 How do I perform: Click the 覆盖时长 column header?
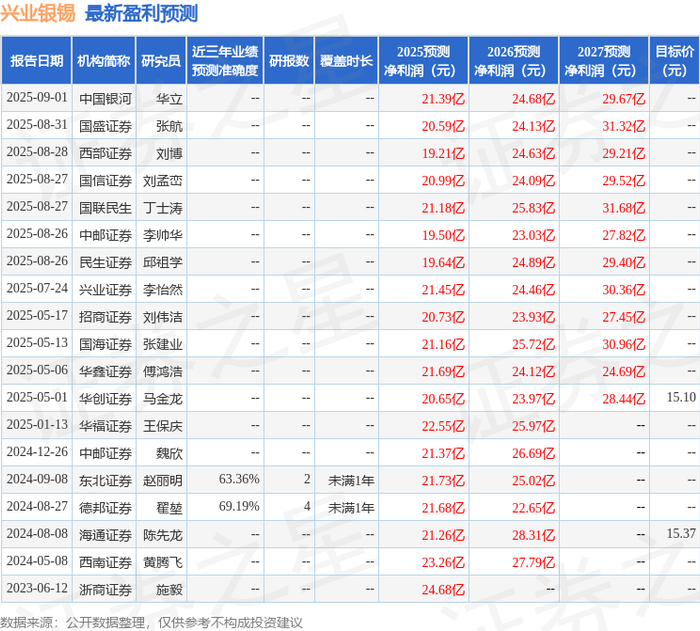346,61
